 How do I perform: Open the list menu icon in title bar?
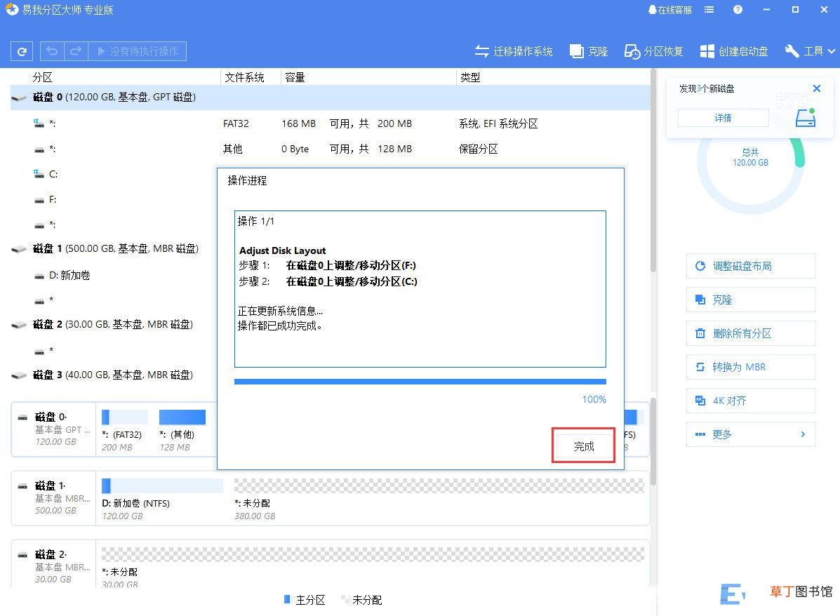(x=709, y=10)
